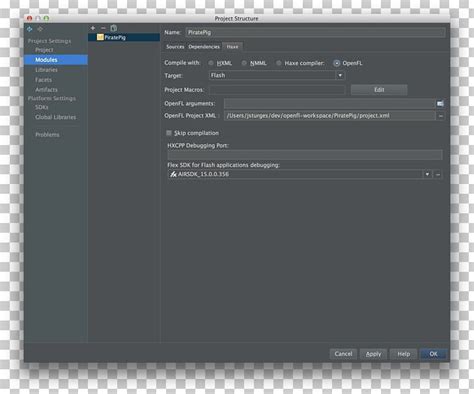Viewport: 474px width, 394px height.
Task: Add a new module with plus icon
Action: (x=93, y=28)
